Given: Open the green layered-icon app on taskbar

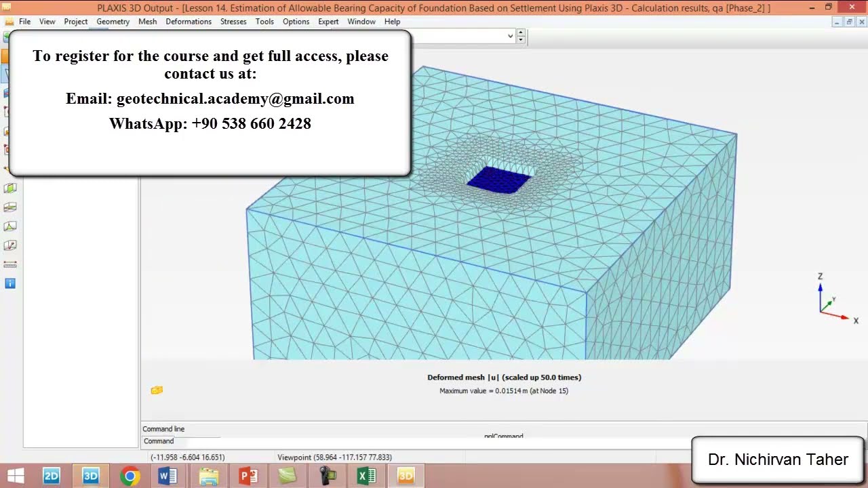Looking at the screenshot, I should [288, 476].
